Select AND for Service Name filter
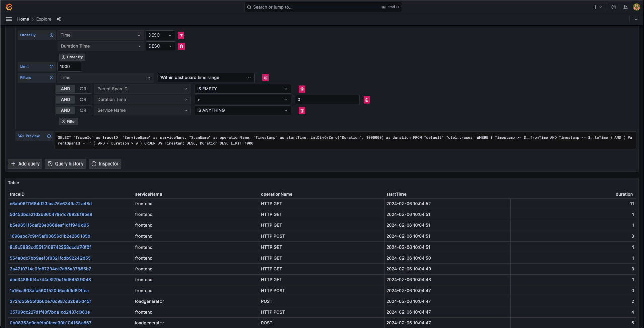The width and height of the screenshot is (644, 328). point(66,110)
